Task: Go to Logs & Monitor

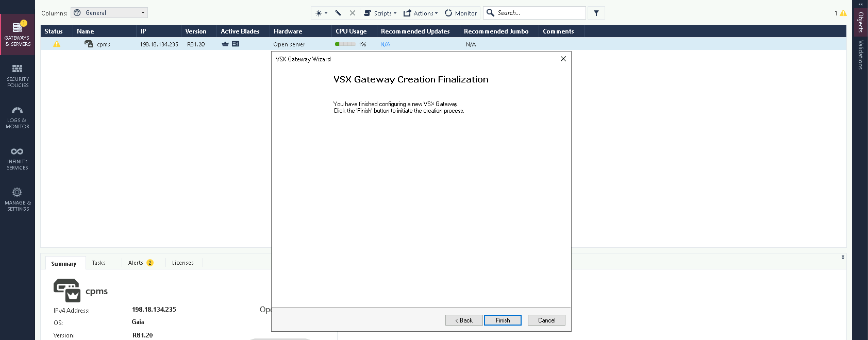Action: pyautogui.click(x=18, y=117)
